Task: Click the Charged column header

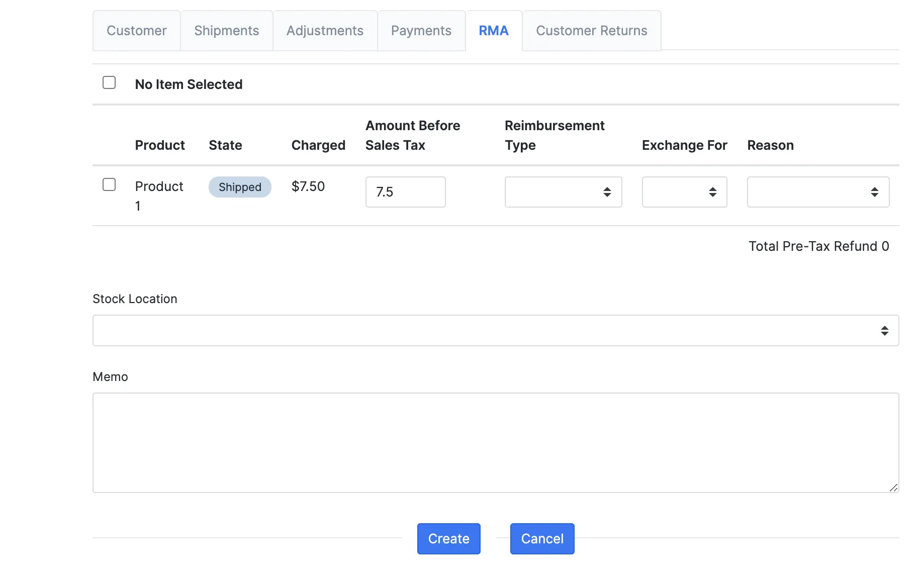Action: (x=318, y=145)
